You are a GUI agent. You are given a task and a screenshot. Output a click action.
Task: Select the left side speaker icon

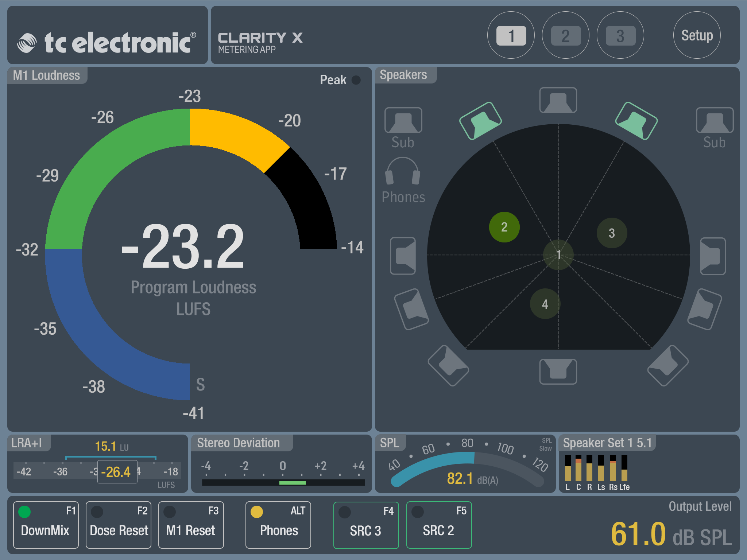click(403, 256)
